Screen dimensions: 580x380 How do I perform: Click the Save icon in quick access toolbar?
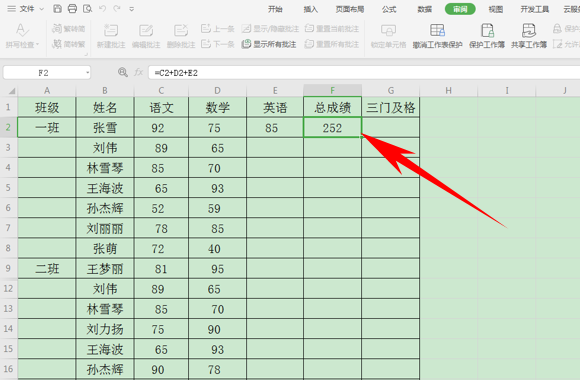pos(57,9)
